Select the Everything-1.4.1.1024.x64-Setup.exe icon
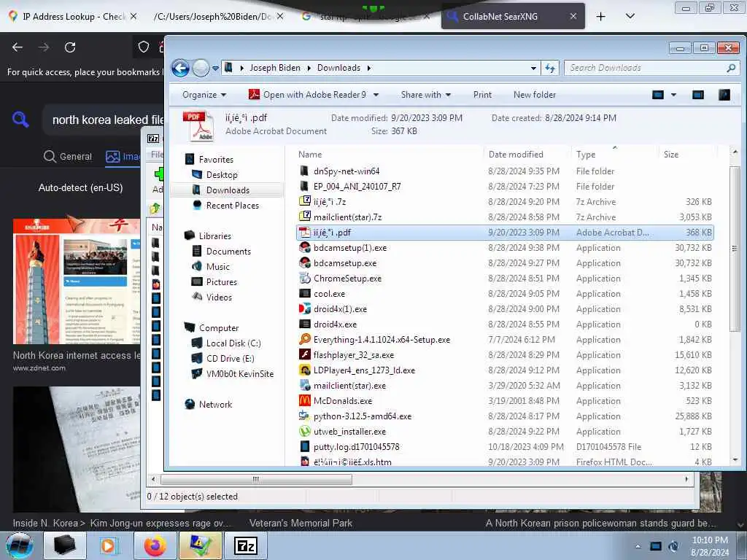747x560 pixels. 304,340
